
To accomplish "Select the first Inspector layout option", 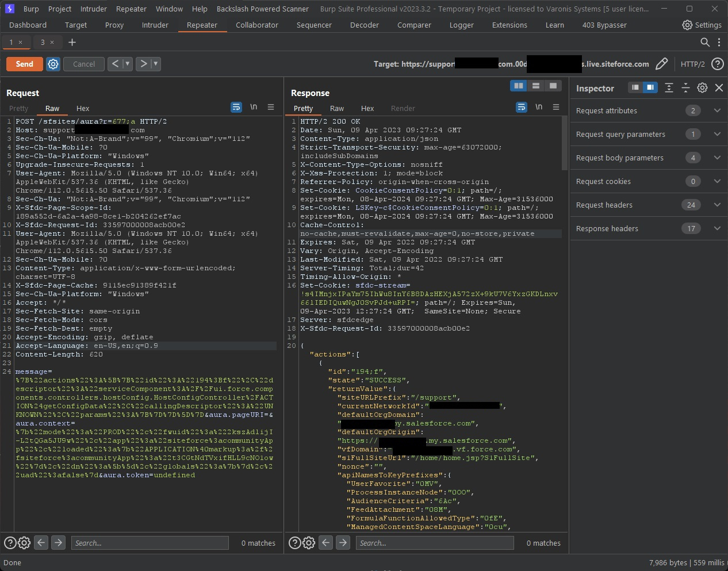I will click(635, 87).
